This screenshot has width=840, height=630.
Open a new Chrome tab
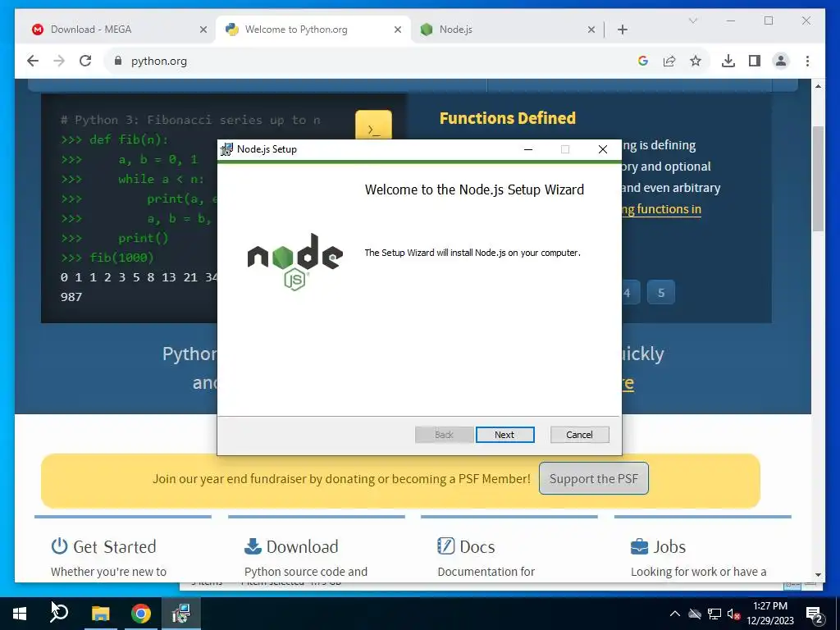pos(622,30)
